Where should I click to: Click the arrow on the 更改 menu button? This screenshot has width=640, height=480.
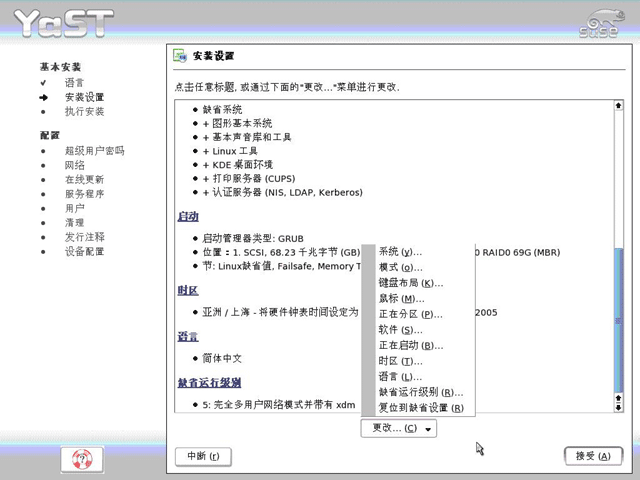pyautogui.click(x=428, y=429)
